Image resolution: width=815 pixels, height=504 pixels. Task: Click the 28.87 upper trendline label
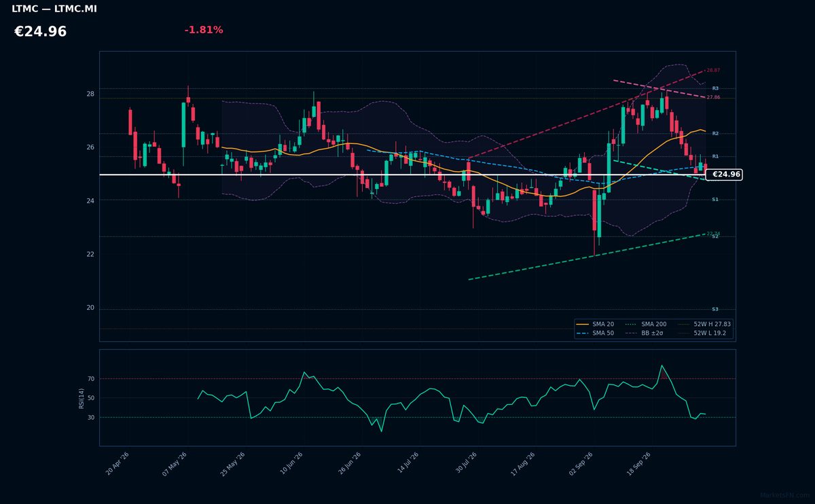(x=713, y=71)
